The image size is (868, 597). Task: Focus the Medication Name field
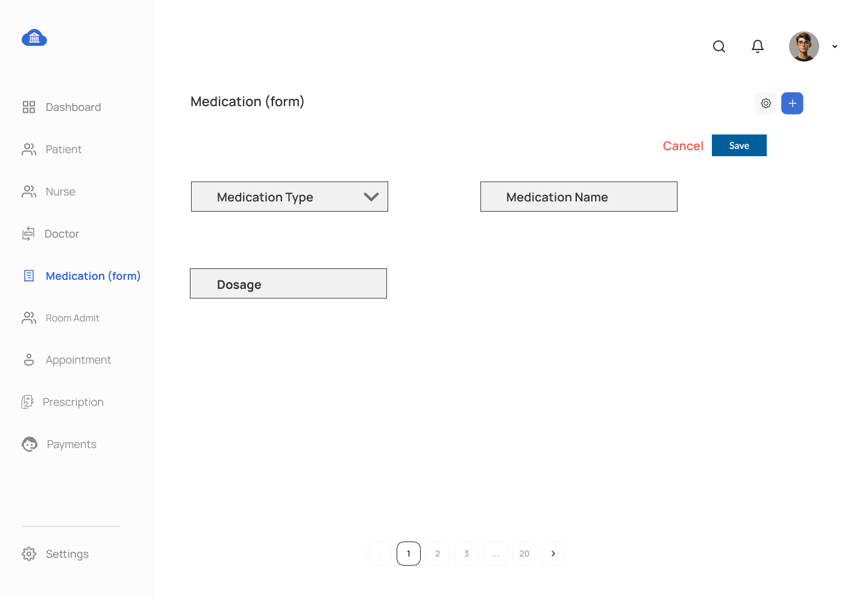(x=579, y=197)
